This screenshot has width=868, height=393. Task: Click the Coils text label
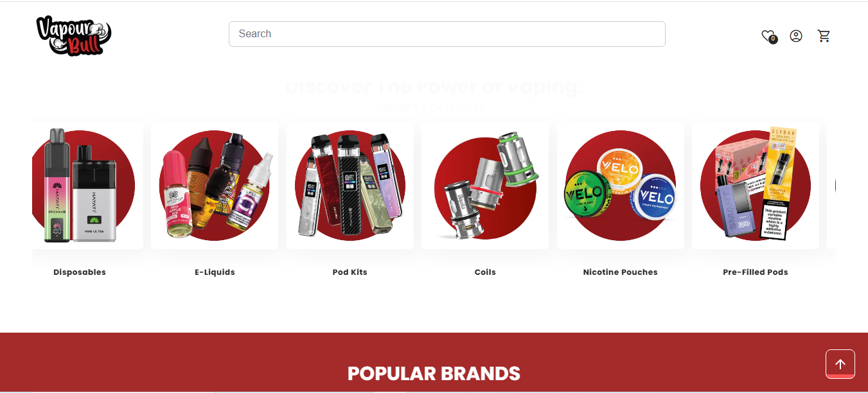click(485, 272)
